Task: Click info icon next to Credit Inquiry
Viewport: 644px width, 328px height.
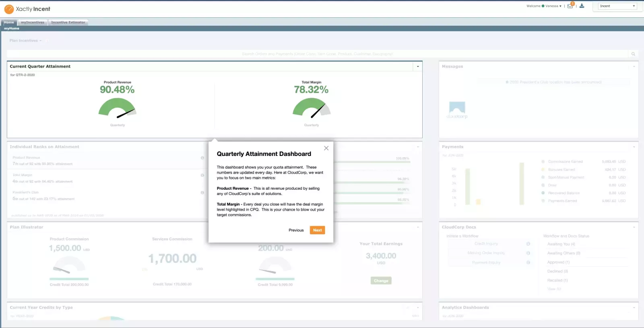Action: (x=528, y=244)
